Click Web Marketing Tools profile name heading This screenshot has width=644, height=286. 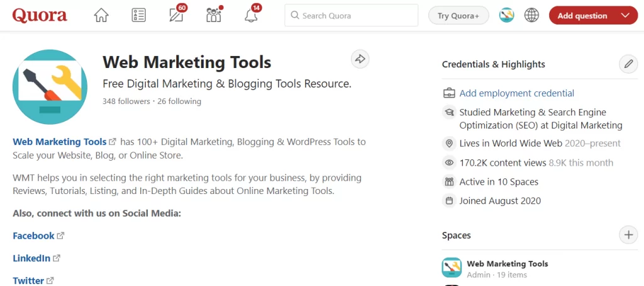click(x=187, y=62)
